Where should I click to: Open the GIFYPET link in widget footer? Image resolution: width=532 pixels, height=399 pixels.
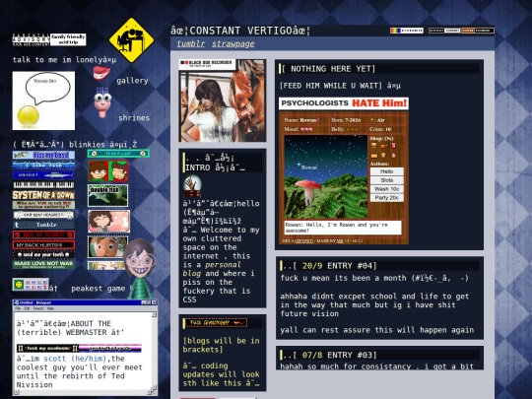(x=303, y=241)
